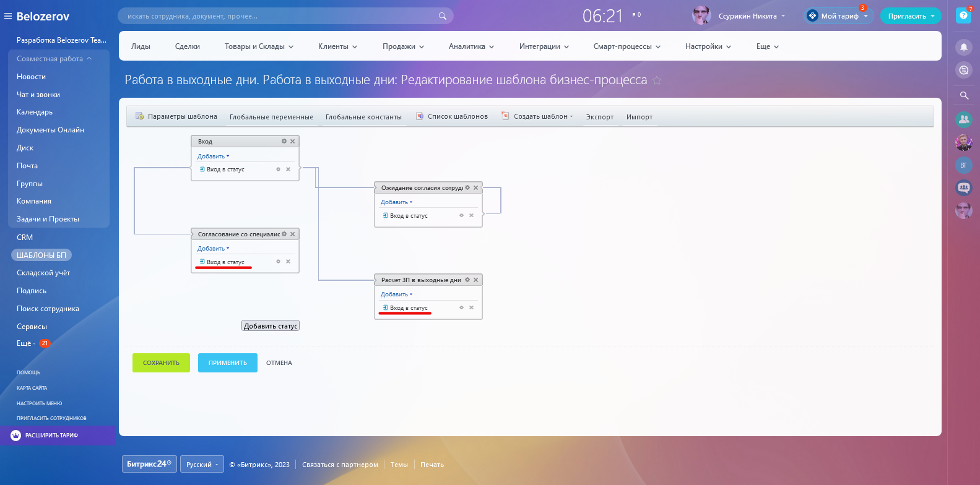Expand Добавить dropdown in Согласование block
The height and width of the screenshot is (485, 980).
pyautogui.click(x=213, y=249)
